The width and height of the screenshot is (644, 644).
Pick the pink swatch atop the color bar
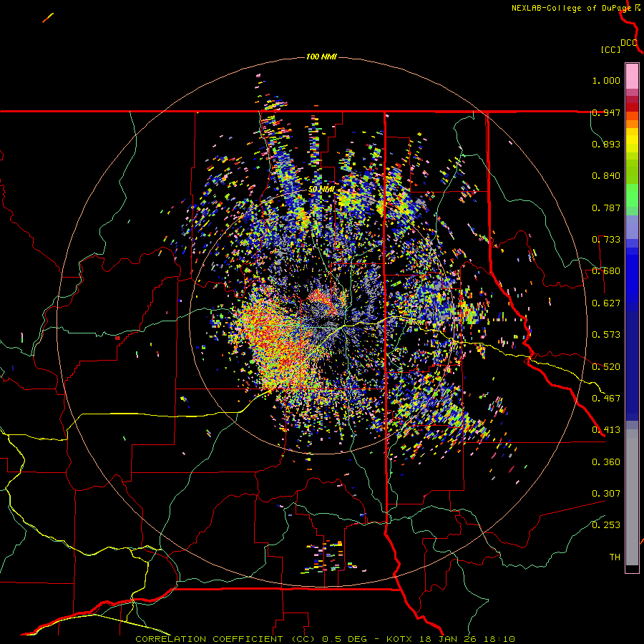[632, 76]
